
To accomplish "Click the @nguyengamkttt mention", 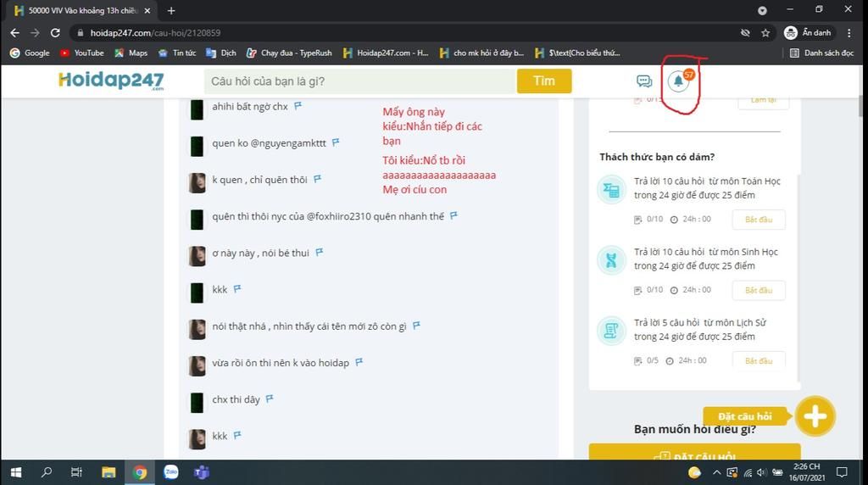I will [x=288, y=142].
